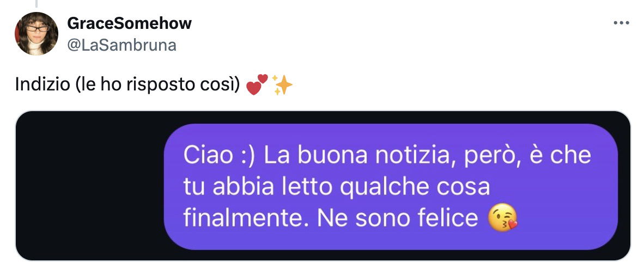644x280 pixels.
Task: Click 'Ne sono felice' in the message
Action: pos(398,218)
